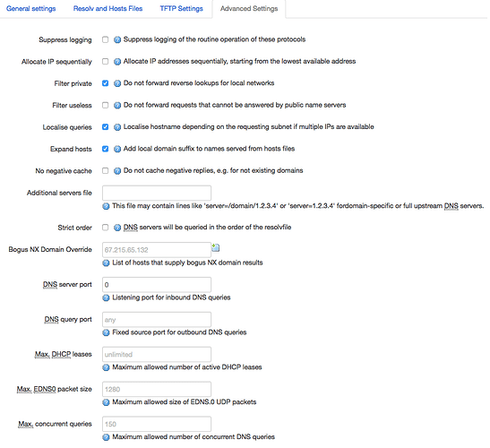
Task: Enable the Strict order checkbox
Action: [x=106, y=228]
